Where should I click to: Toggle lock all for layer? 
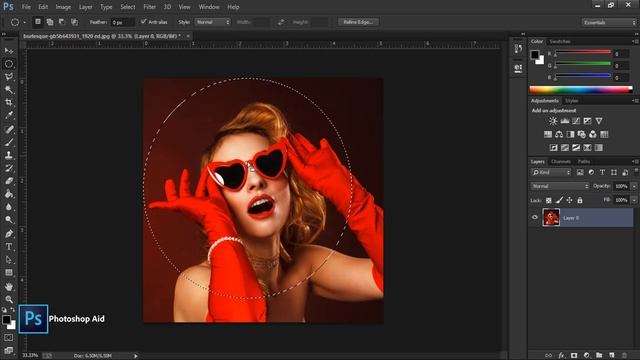(x=580, y=200)
